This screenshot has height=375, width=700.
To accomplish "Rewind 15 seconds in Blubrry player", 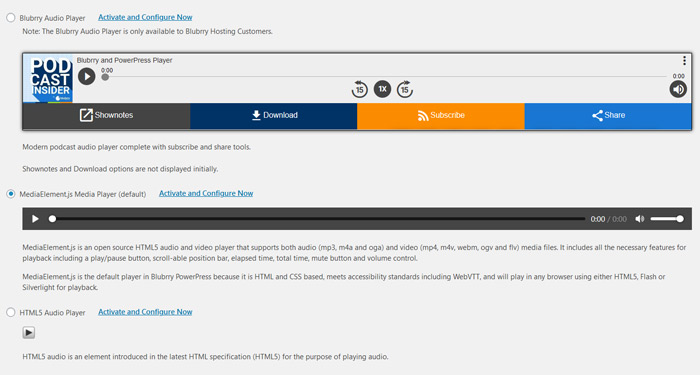I will tap(359, 89).
